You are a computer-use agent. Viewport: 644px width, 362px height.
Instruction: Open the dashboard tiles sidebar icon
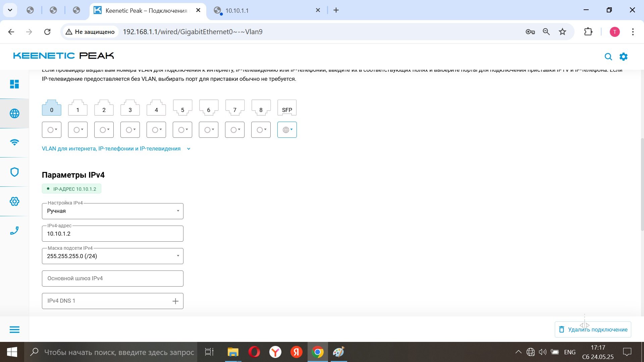point(14,84)
